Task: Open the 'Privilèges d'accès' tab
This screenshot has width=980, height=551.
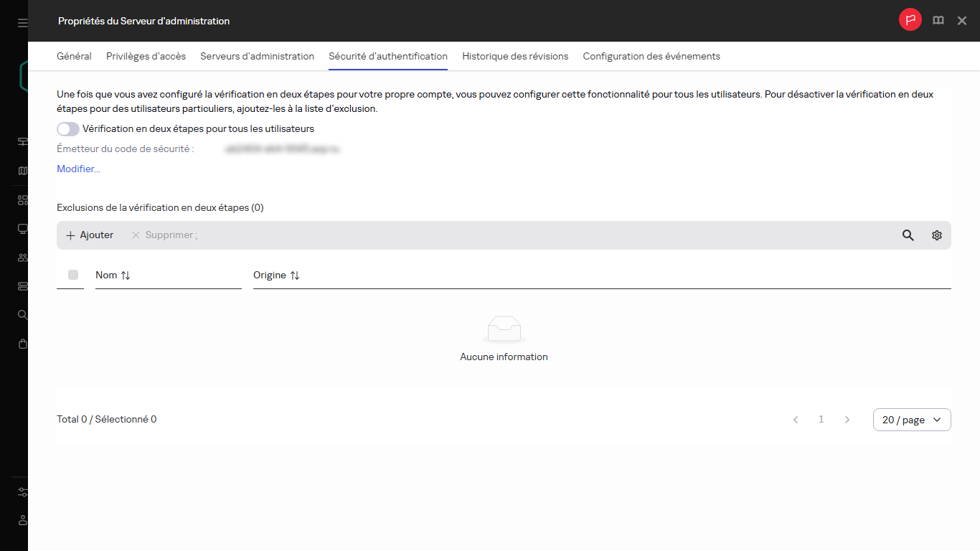Action: click(x=146, y=55)
